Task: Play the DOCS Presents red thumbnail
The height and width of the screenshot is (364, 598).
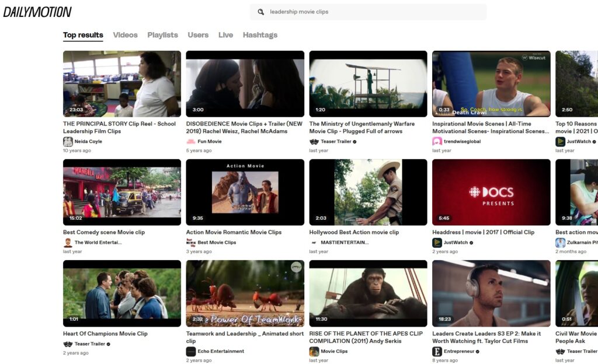Action: point(491,192)
